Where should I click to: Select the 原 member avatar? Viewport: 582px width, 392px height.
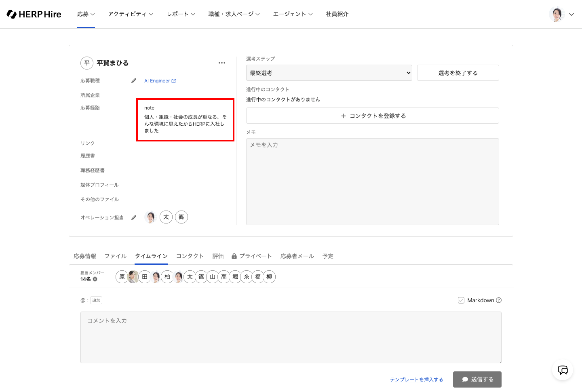[x=122, y=277]
